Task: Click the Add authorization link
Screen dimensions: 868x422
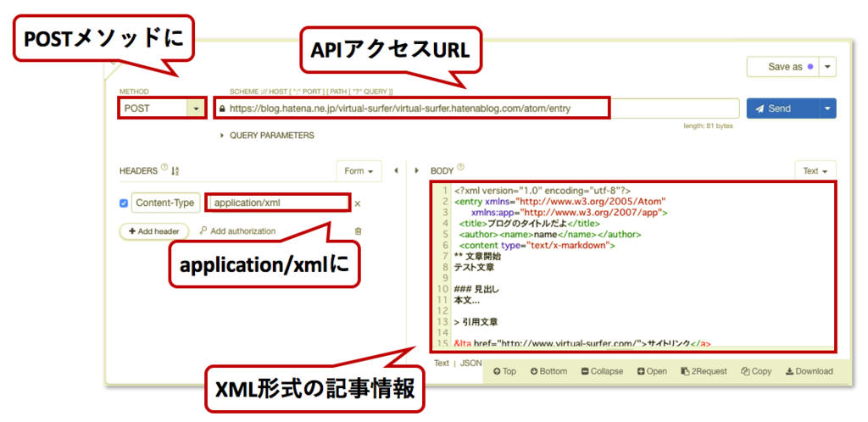Action: 237,231
